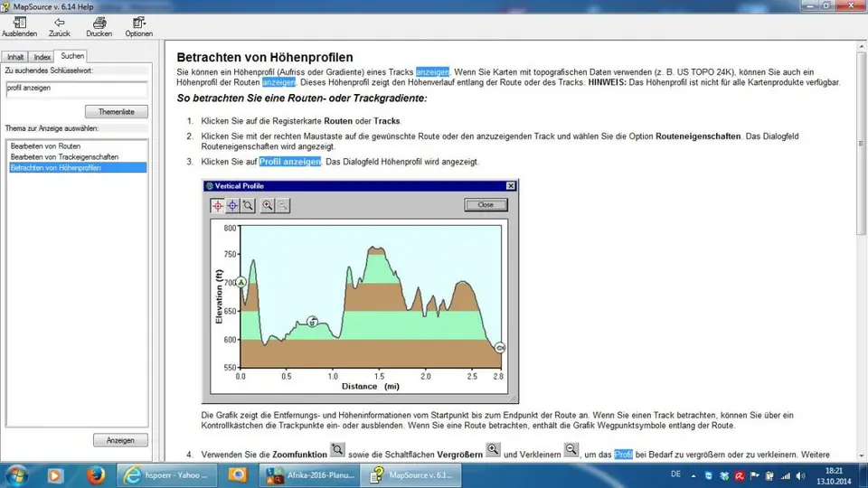This screenshot has width=868, height=488.
Task: Go back with the Zurück arrow
Action: pos(60,26)
